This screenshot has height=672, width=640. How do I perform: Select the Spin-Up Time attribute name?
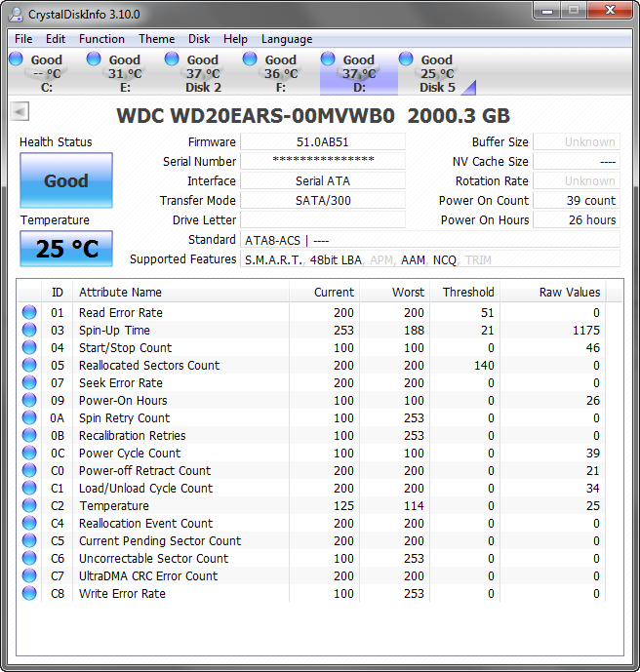(x=114, y=331)
